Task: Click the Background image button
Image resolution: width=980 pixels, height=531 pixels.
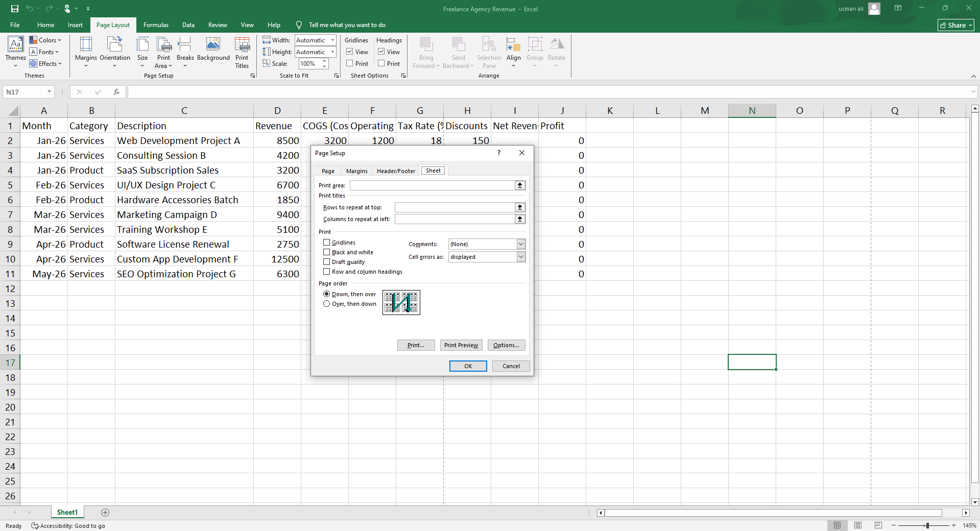Action: (x=213, y=50)
